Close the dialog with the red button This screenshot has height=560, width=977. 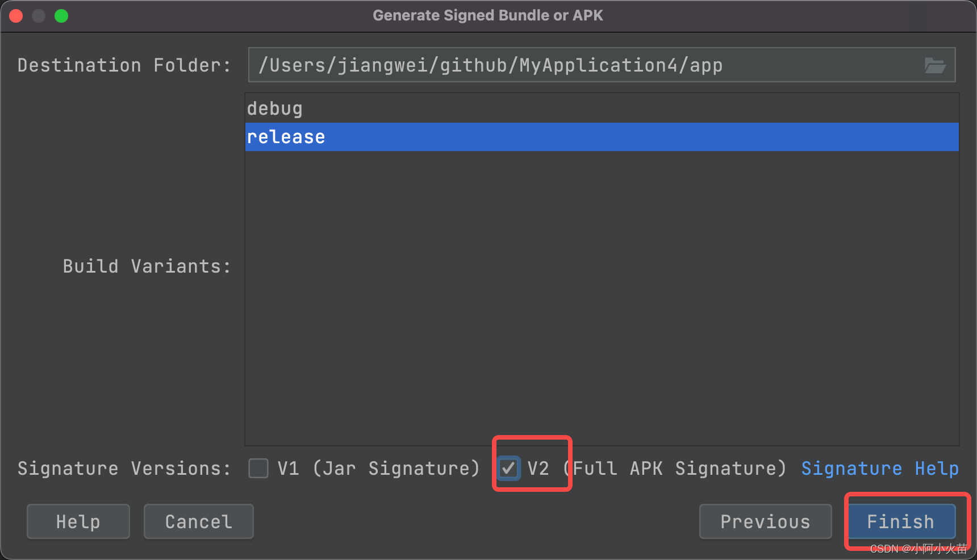tap(16, 16)
